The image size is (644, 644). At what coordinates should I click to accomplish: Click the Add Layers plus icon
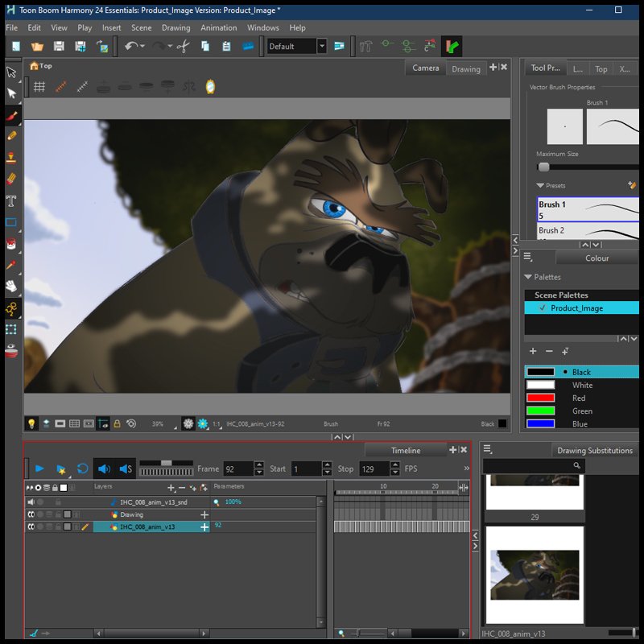171,488
